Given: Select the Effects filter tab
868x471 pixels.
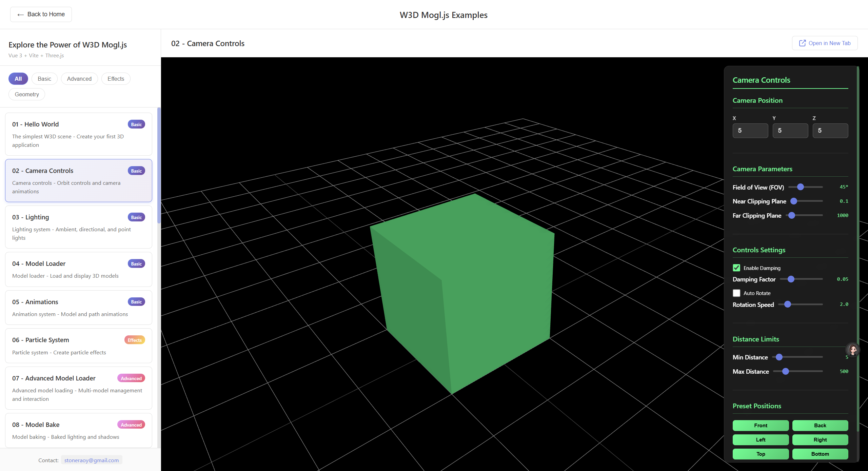Looking at the screenshot, I should [116, 79].
